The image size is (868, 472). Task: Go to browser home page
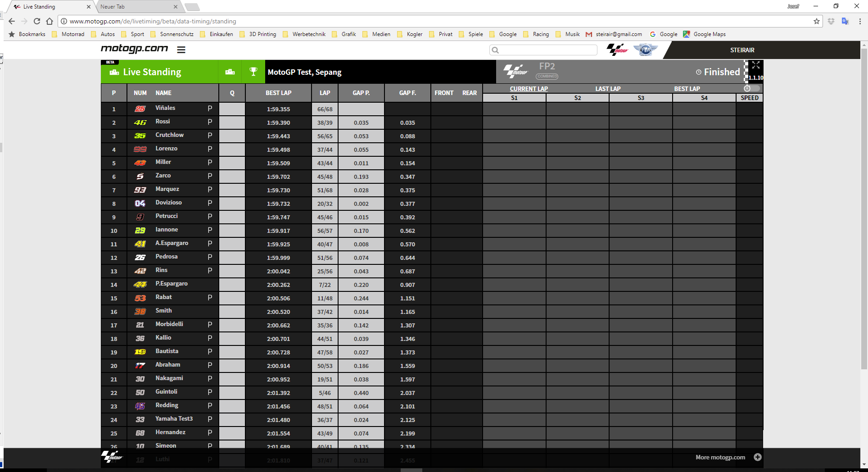point(50,21)
